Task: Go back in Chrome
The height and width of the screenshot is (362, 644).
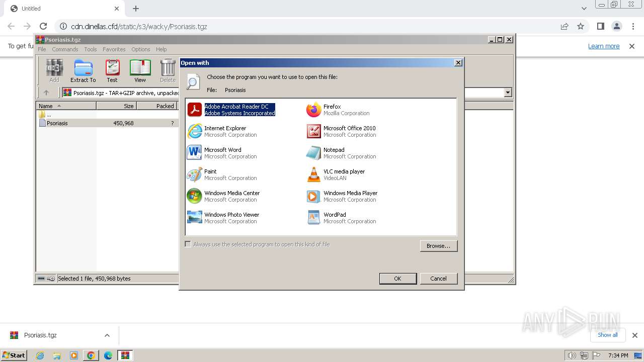Action: [11, 26]
